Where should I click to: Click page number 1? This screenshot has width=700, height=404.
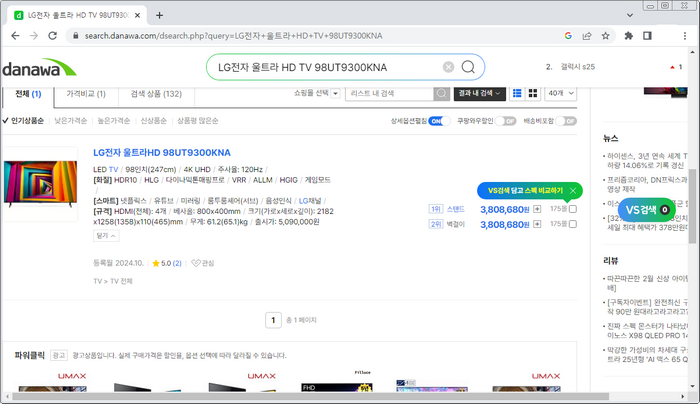coord(273,320)
